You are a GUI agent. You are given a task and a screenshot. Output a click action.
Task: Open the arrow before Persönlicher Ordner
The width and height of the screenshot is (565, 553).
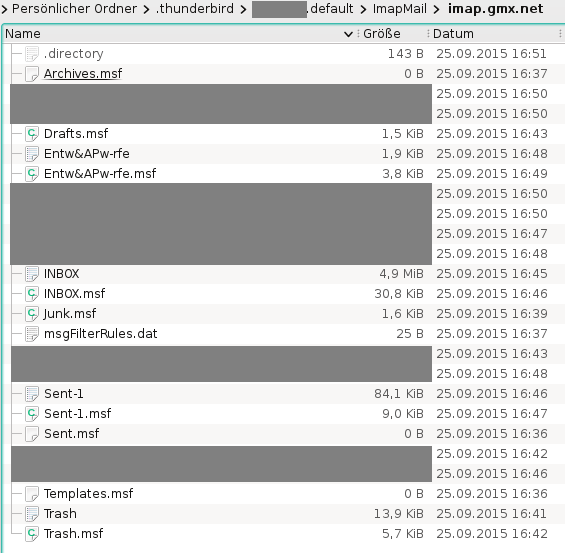(x=4, y=9)
